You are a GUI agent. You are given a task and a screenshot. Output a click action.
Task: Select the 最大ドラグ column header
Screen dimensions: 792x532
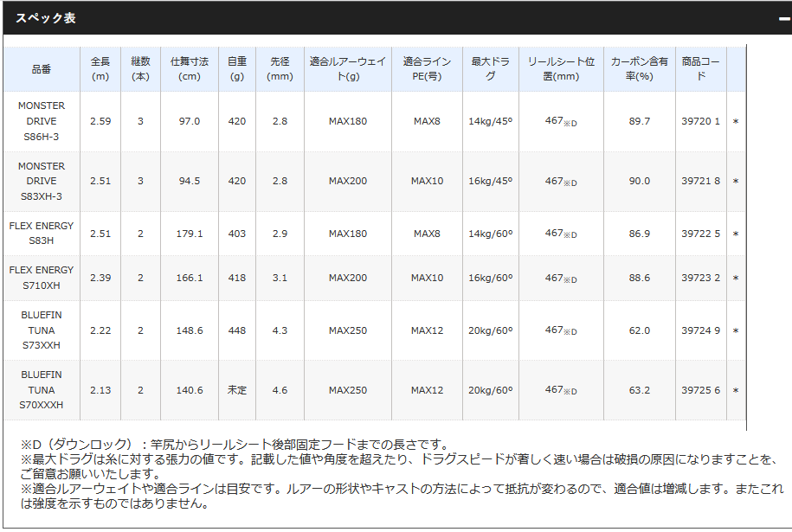tap(491, 69)
